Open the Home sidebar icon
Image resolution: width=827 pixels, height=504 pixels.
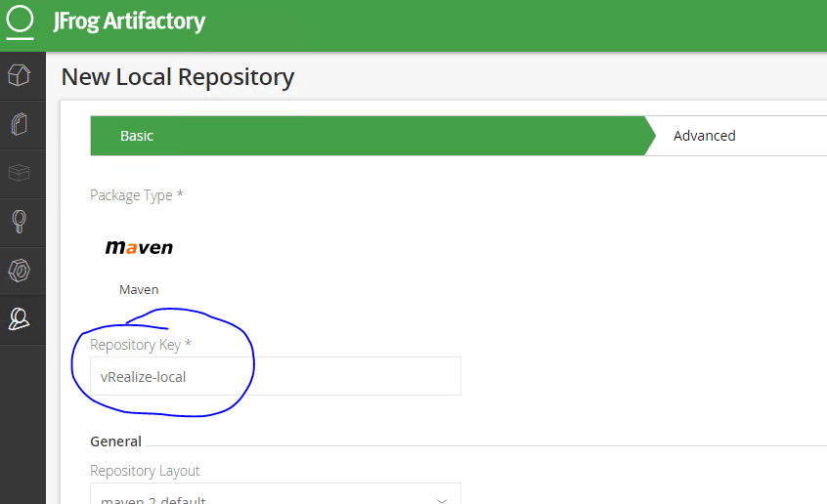click(x=19, y=75)
